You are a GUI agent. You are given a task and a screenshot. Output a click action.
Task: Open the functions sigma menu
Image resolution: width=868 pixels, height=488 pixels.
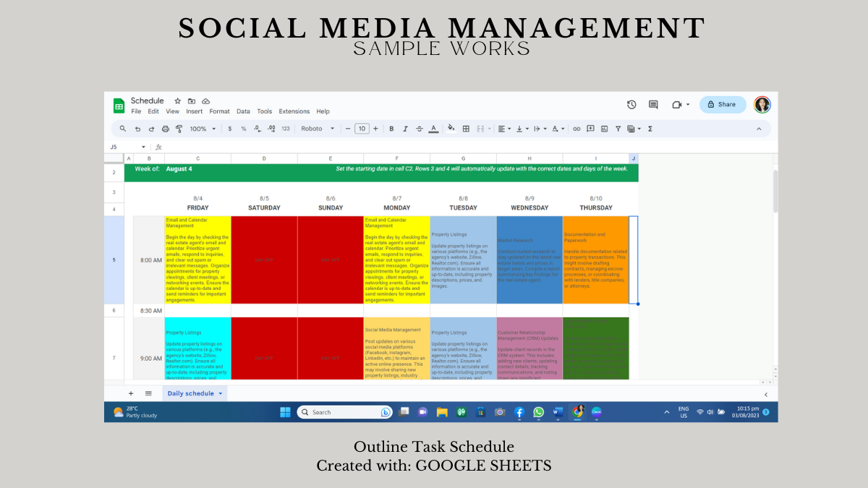point(650,129)
